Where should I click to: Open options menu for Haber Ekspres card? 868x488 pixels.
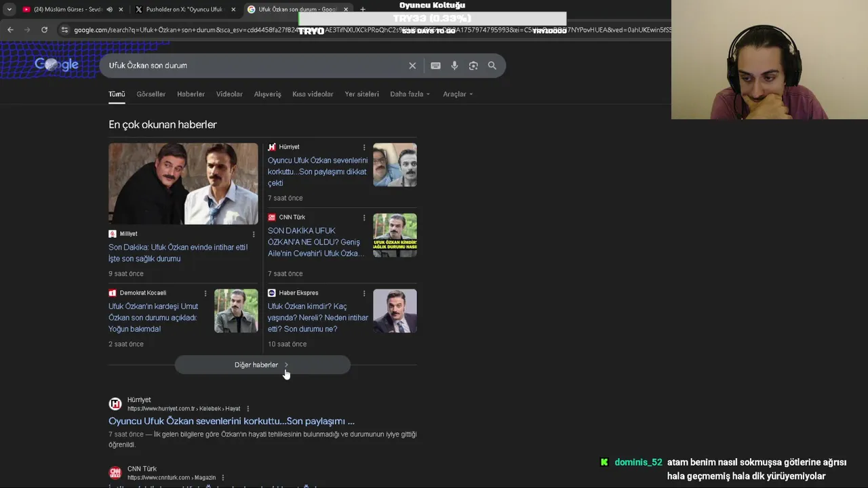tap(364, 293)
